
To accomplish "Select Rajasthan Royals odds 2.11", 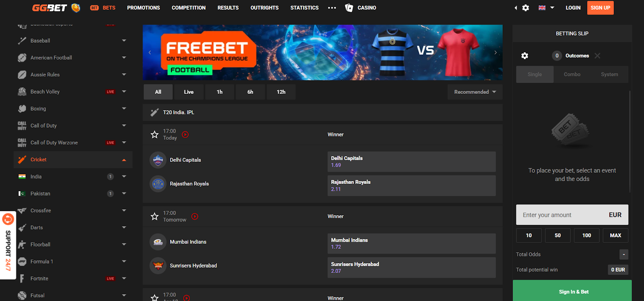I will (x=411, y=186).
